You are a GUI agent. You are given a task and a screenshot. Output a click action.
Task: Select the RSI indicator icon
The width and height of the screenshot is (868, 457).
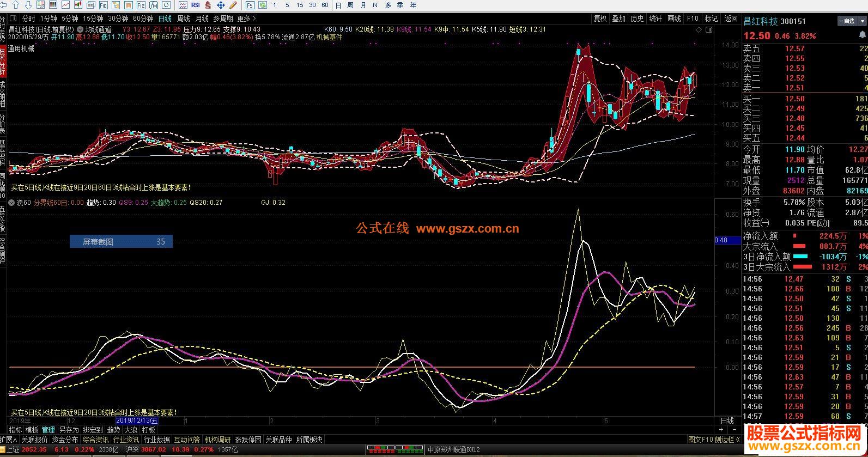tap(195, 5)
